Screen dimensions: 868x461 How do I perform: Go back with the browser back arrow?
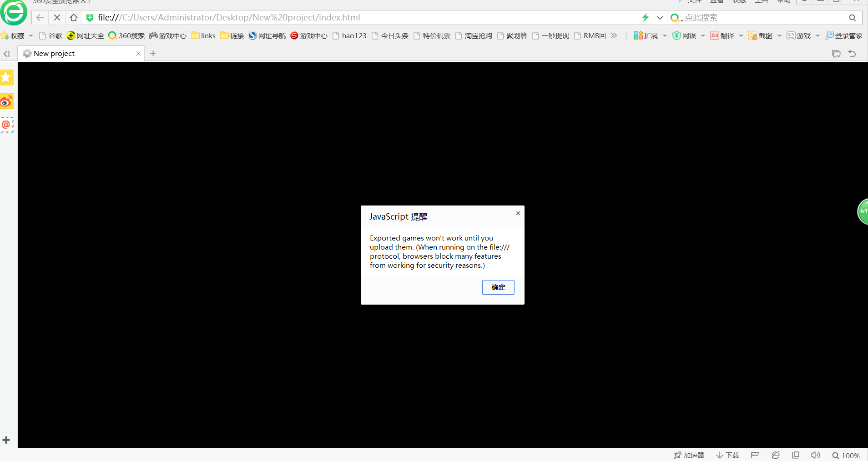pyautogui.click(x=40, y=18)
